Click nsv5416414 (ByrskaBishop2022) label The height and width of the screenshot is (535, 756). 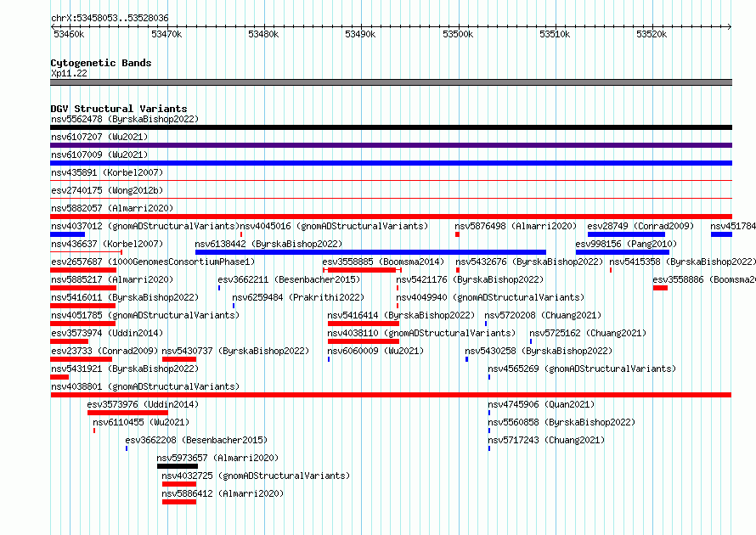(x=401, y=315)
